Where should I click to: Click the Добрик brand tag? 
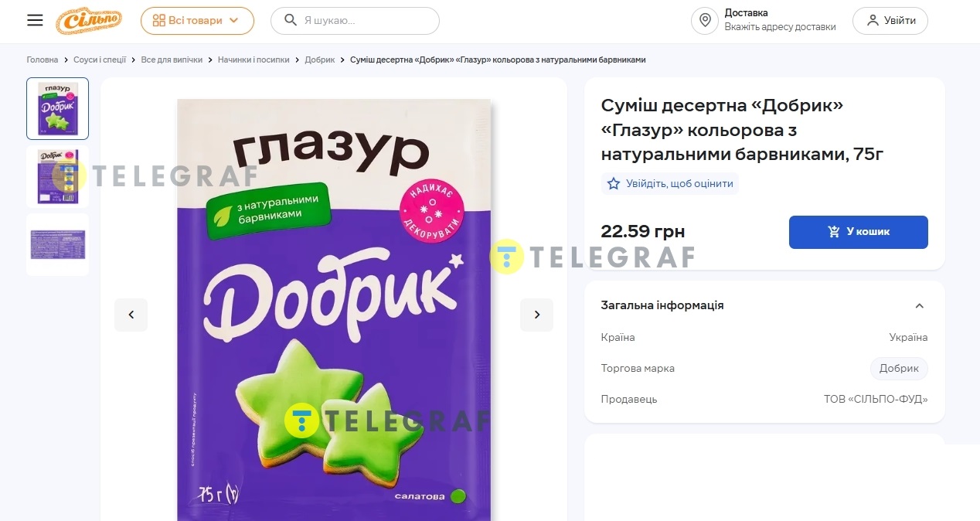[899, 369]
